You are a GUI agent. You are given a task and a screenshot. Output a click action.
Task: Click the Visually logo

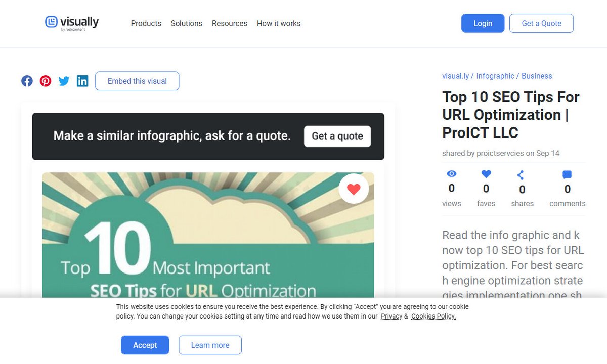(x=72, y=23)
